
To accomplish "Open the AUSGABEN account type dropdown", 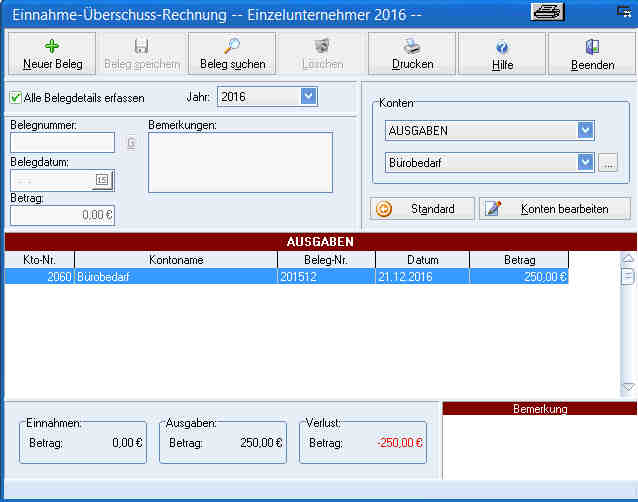I will coord(585,130).
